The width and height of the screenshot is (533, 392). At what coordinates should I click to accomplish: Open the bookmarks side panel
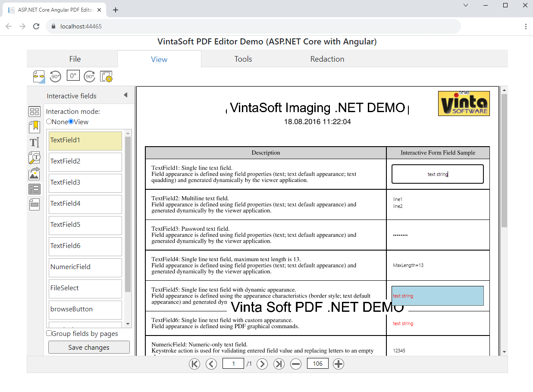34,127
